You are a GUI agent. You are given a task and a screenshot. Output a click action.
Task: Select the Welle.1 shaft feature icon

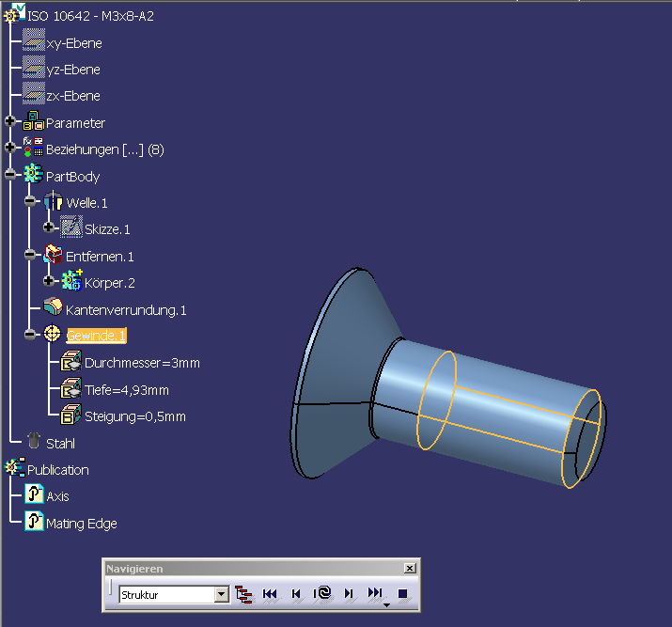pos(54,200)
